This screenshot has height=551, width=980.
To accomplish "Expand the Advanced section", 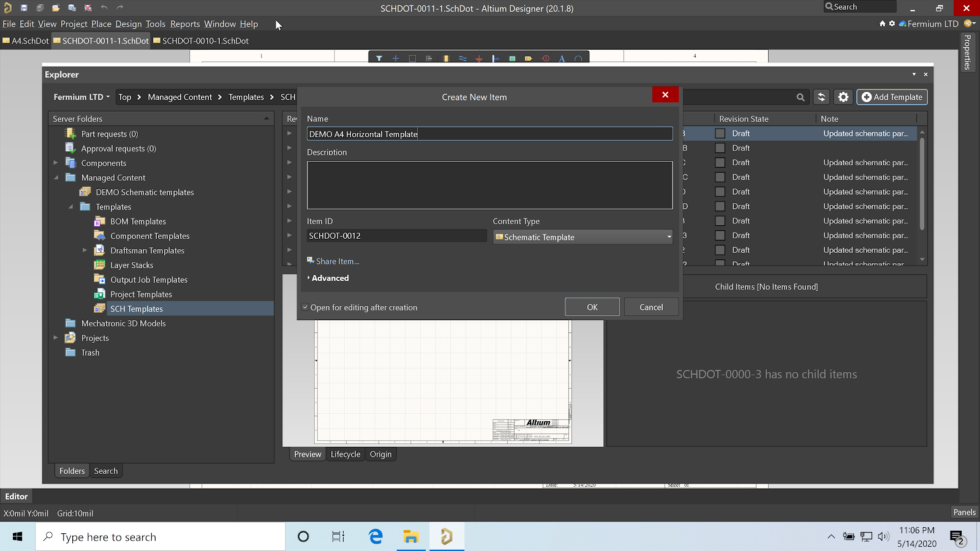I will 328,278.
